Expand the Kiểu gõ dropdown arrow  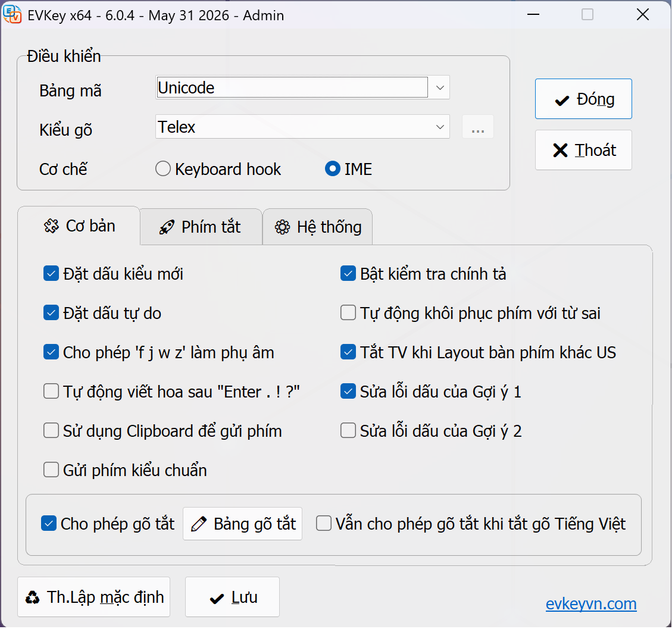click(x=440, y=127)
